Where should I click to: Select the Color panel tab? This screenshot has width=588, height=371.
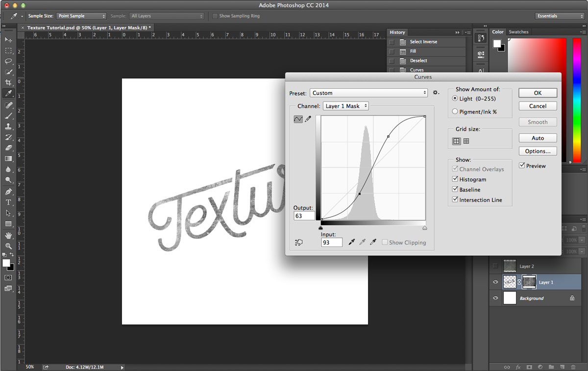point(498,32)
